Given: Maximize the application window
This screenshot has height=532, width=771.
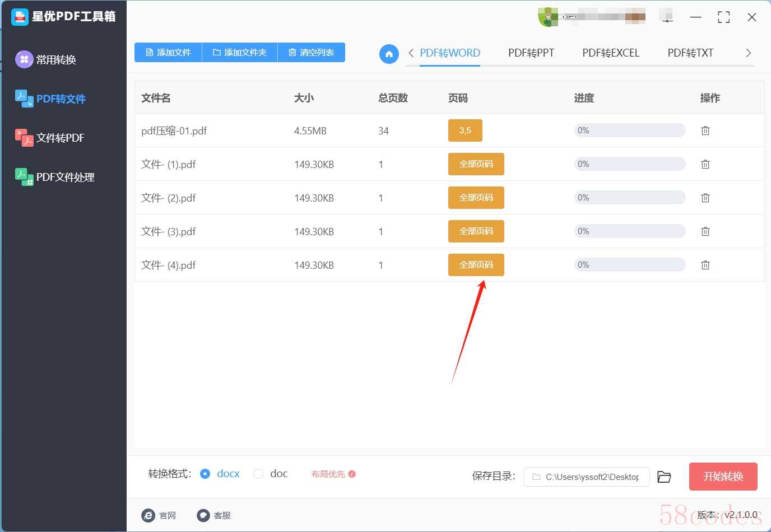Looking at the screenshot, I should tap(724, 17).
